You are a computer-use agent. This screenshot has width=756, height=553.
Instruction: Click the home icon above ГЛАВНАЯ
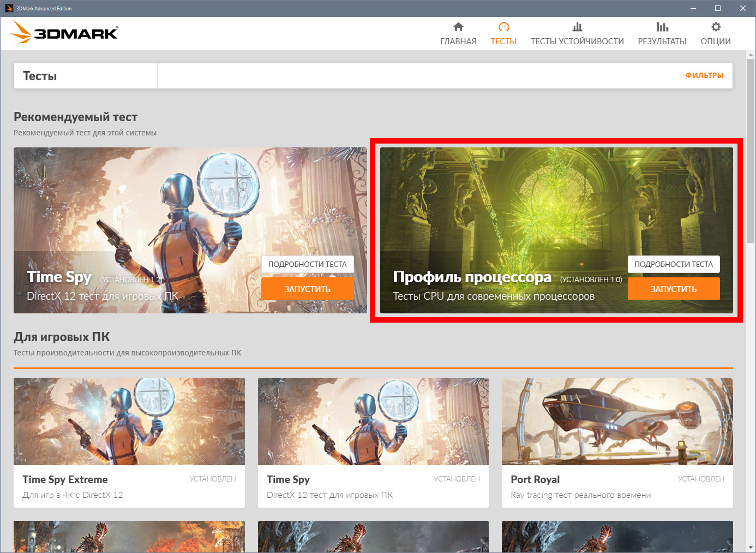[x=458, y=27]
